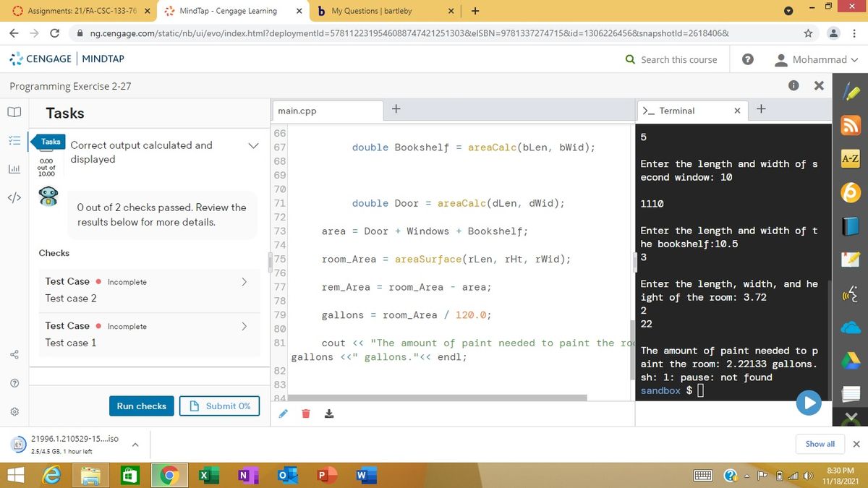
Task: Click the Run checks button
Action: (x=142, y=406)
